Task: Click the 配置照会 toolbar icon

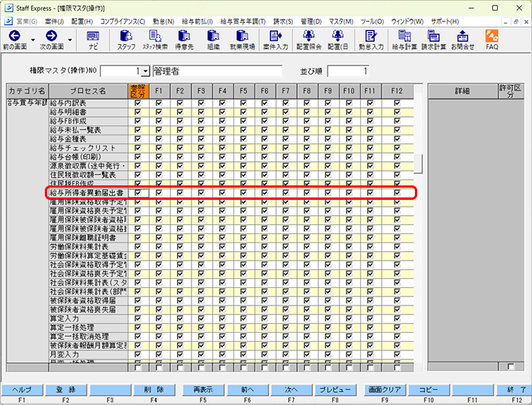Action: tap(309, 36)
